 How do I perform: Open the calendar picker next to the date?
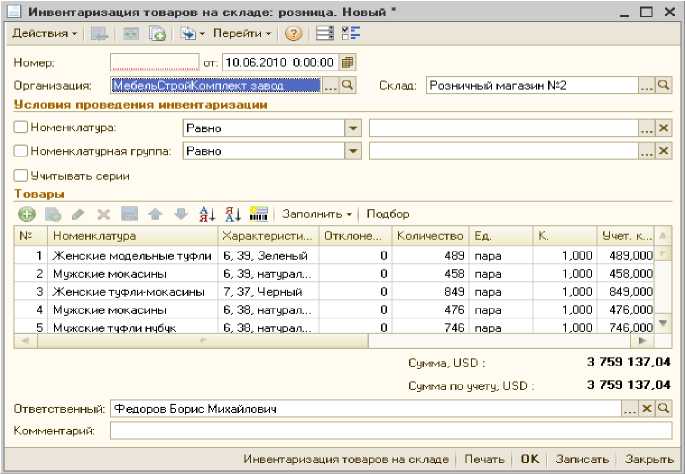pos(348,62)
